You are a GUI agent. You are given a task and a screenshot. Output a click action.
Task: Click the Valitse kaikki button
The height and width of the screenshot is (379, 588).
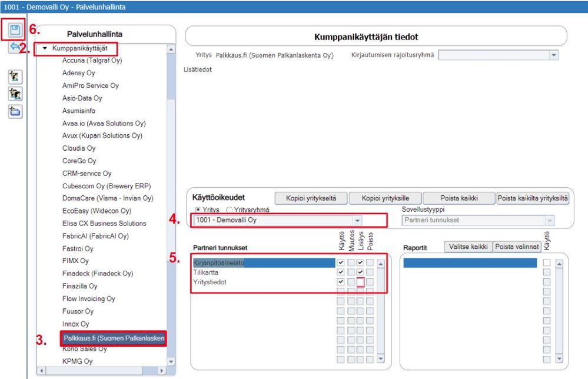[x=468, y=247]
